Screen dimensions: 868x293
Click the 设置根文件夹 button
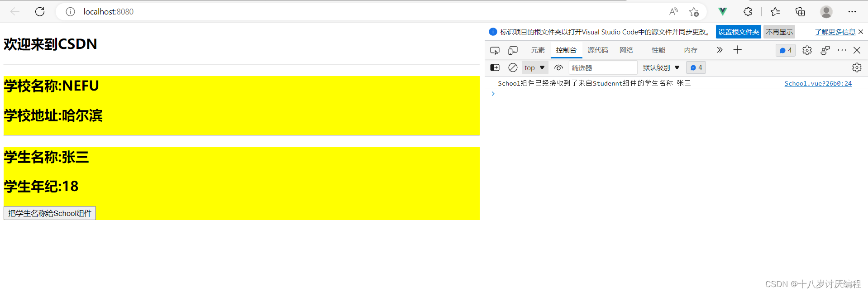739,32
